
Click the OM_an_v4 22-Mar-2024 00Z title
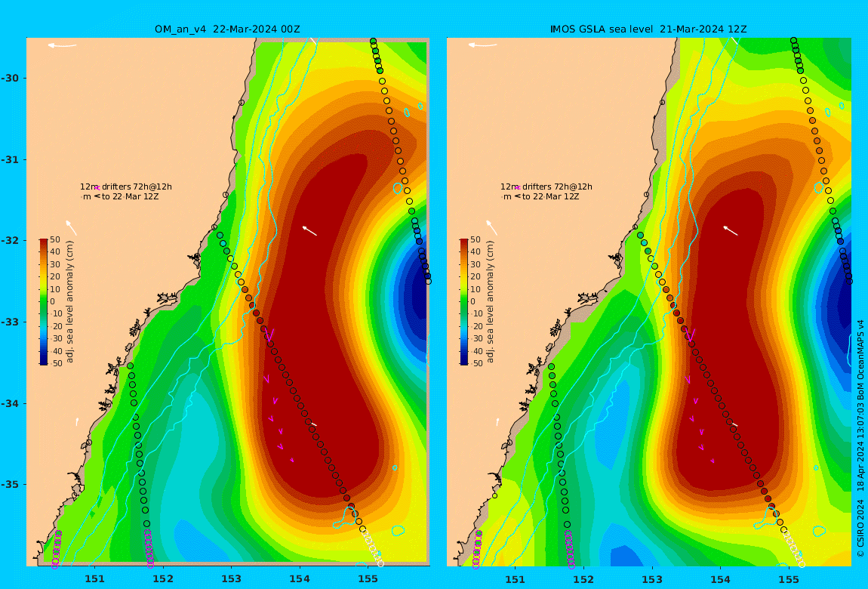point(227,29)
